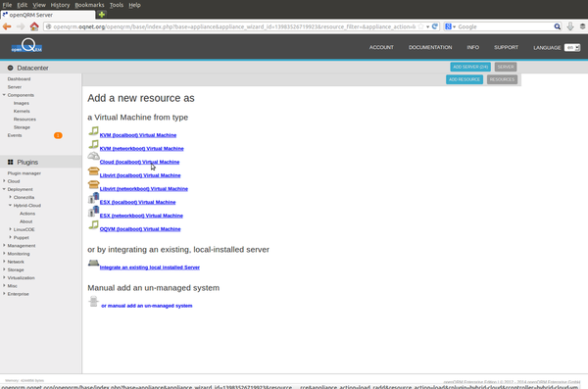The height and width of the screenshot is (389, 588).
Task: Click the KVM localboot music-note icon
Action: point(93,131)
